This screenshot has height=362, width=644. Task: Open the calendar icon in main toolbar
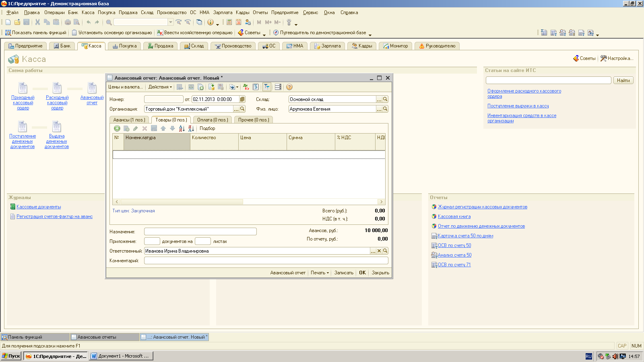[238, 22]
